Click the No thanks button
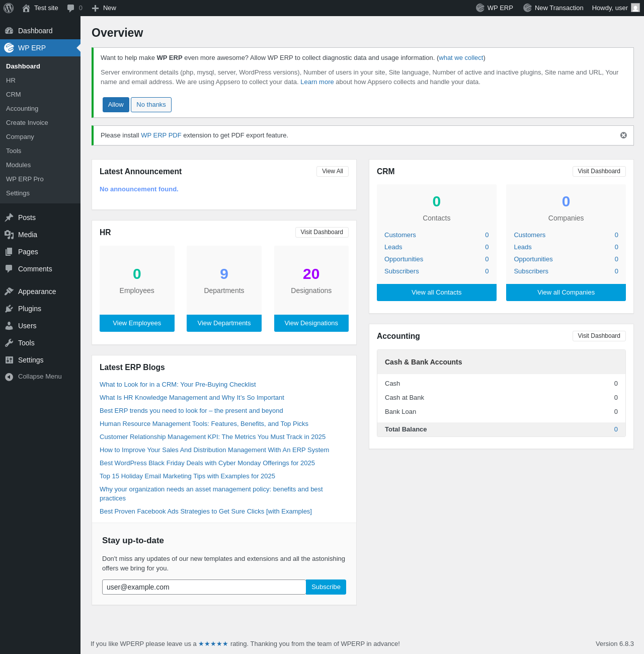 point(151,105)
